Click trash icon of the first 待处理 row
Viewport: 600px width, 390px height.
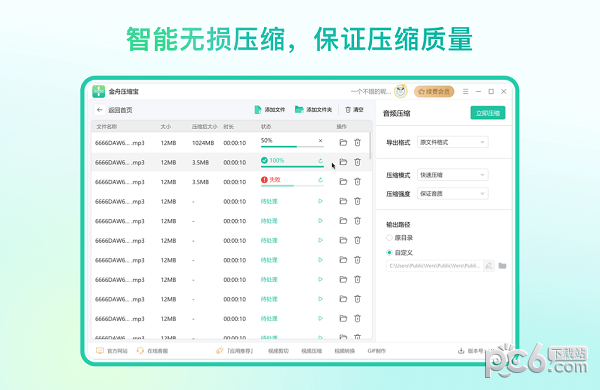pyautogui.click(x=357, y=201)
